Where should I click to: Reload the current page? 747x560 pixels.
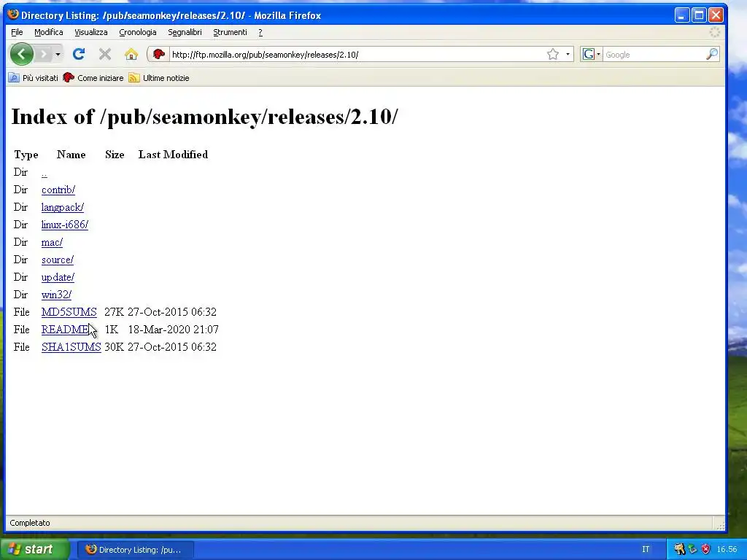(x=79, y=54)
